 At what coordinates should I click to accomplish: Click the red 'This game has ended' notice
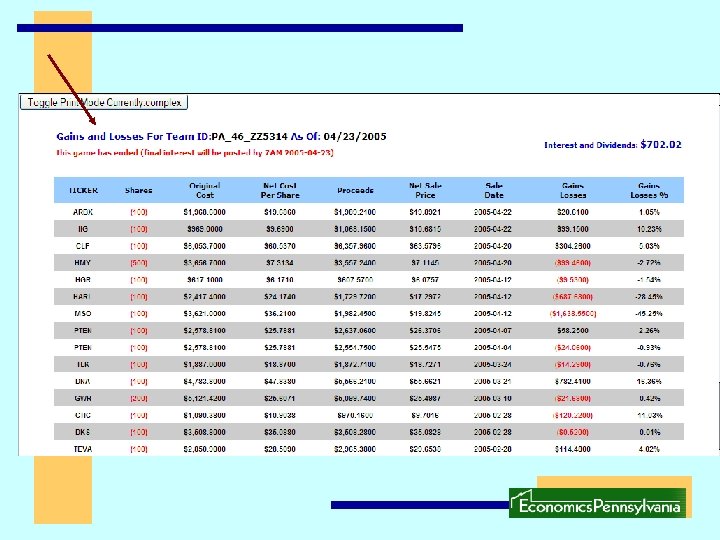[195, 152]
